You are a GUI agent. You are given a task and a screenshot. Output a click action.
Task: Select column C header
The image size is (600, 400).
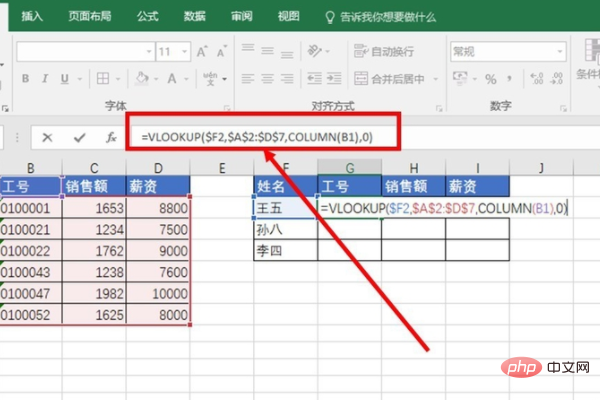tap(94, 168)
